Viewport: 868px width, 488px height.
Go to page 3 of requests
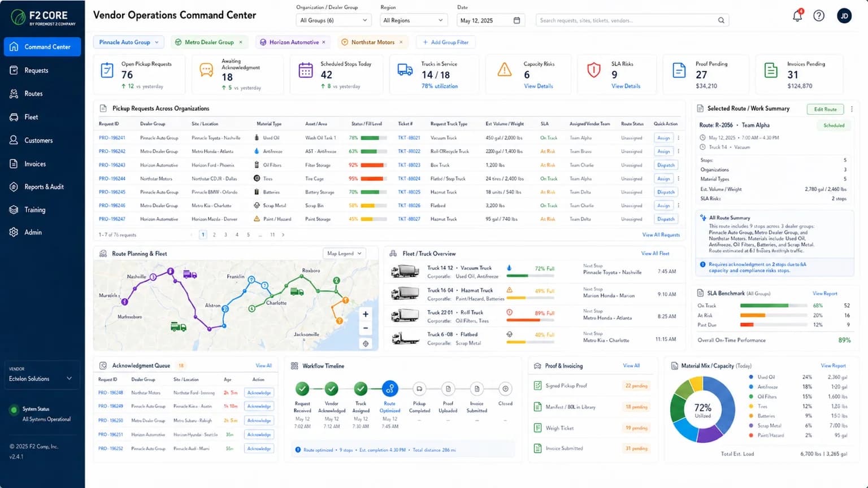click(x=225, y=235)
